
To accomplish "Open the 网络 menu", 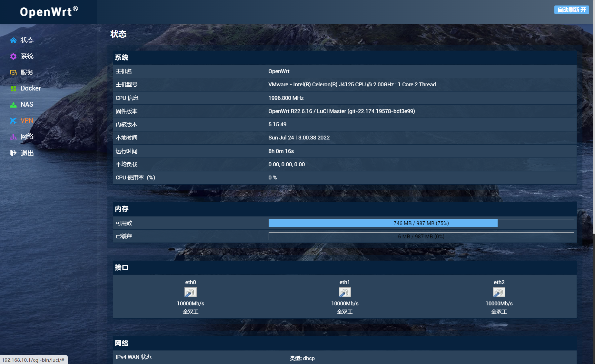I will pos(27,137).
